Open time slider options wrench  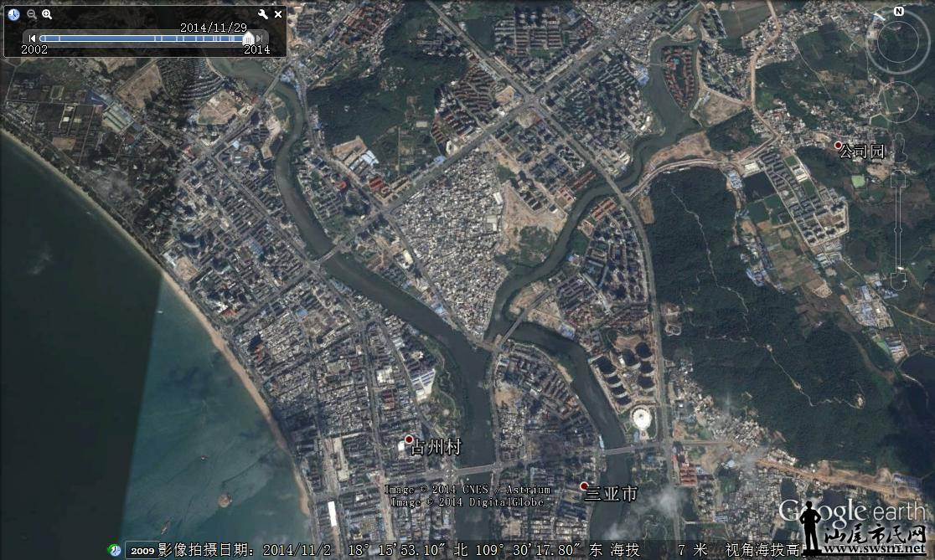[263, 14]
